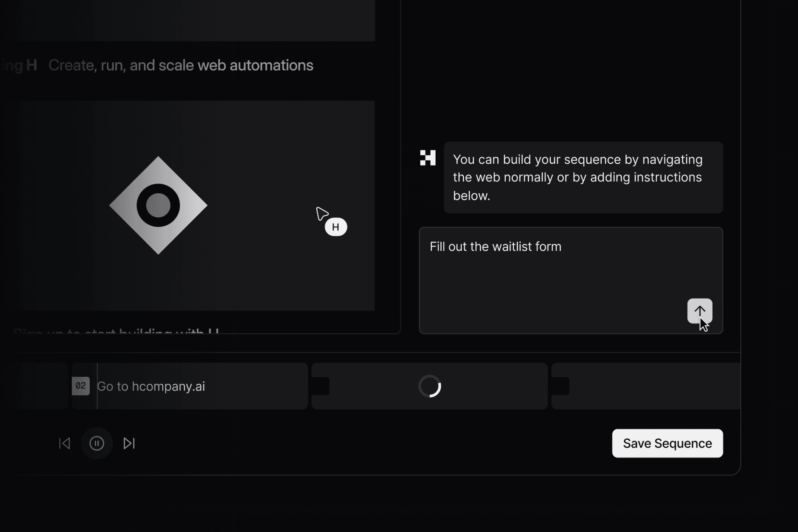
Task: Click the skip-to-next step icon
Action: tap(129, 443)
